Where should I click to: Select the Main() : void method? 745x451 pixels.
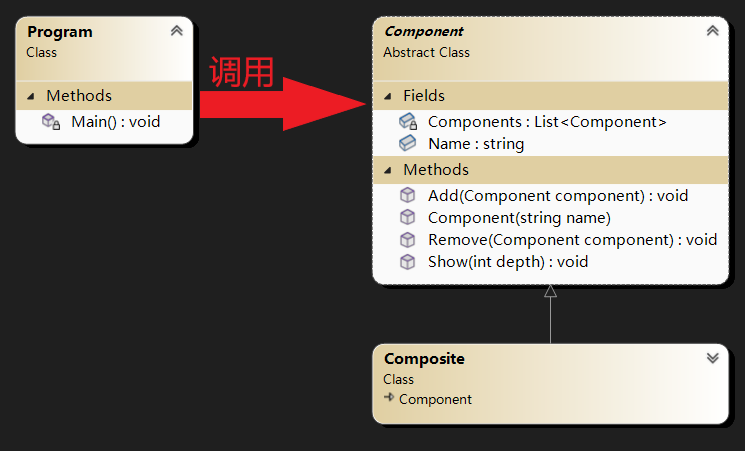pos(115,122)
